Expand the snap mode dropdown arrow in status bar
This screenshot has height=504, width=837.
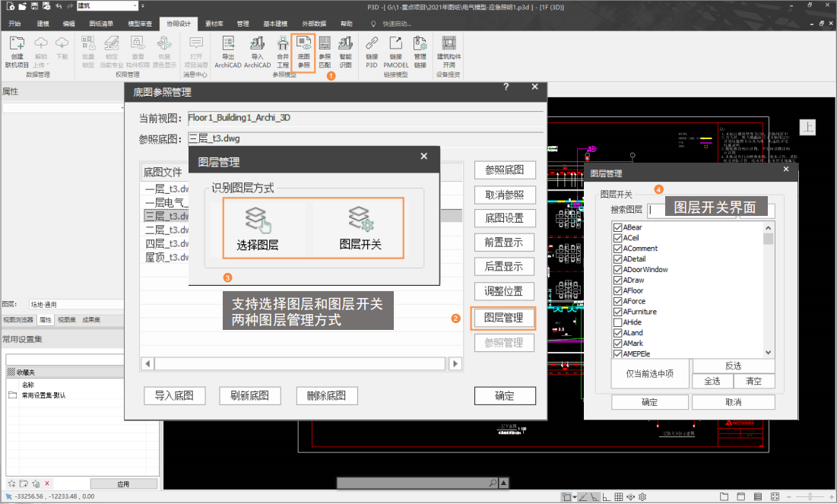tap(575, 497)
